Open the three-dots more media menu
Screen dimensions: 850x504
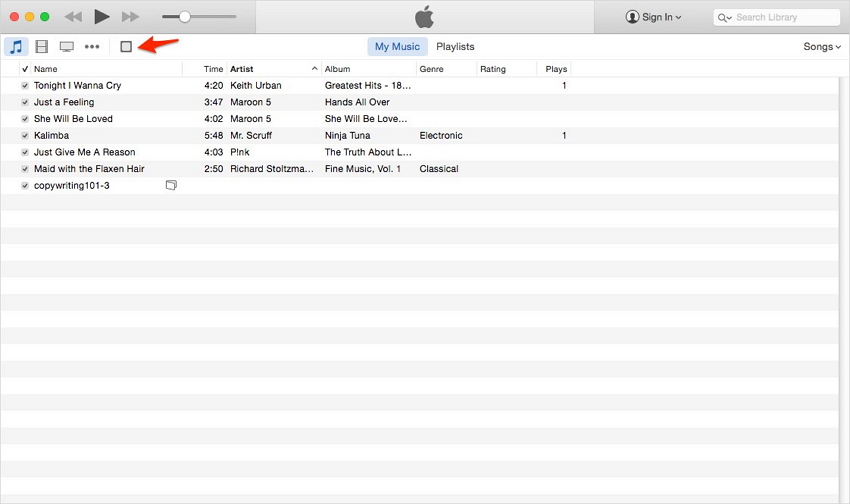92,47
